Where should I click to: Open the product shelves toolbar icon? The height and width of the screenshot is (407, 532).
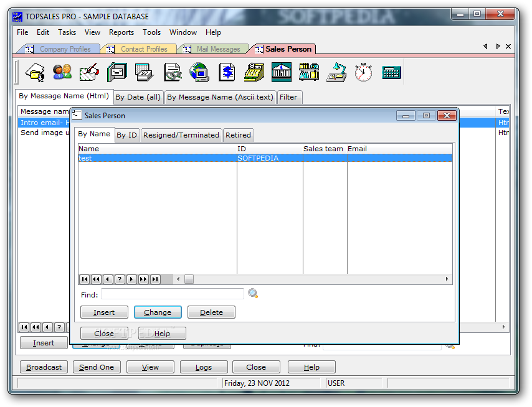[309, 72]
